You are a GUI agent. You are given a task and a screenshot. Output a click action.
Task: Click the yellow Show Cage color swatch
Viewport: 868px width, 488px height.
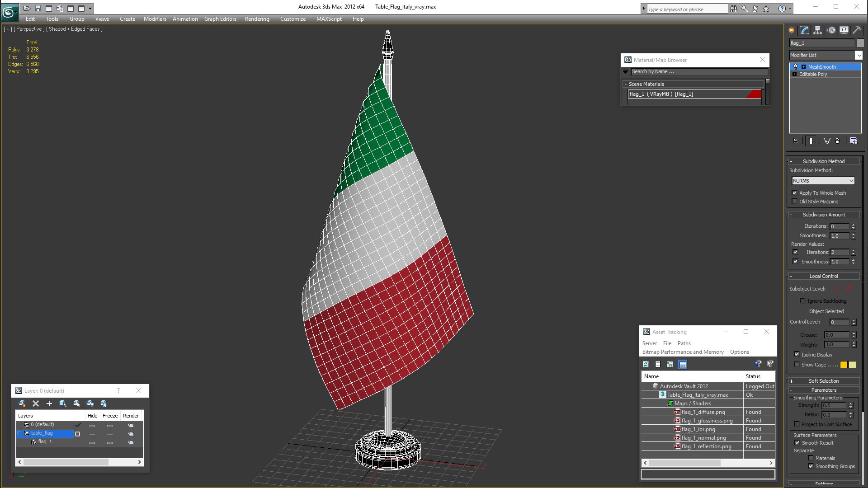[852, 365]
